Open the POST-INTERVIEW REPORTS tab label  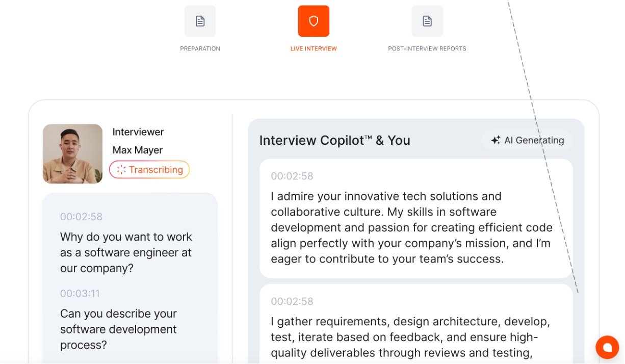click(427, 49)
